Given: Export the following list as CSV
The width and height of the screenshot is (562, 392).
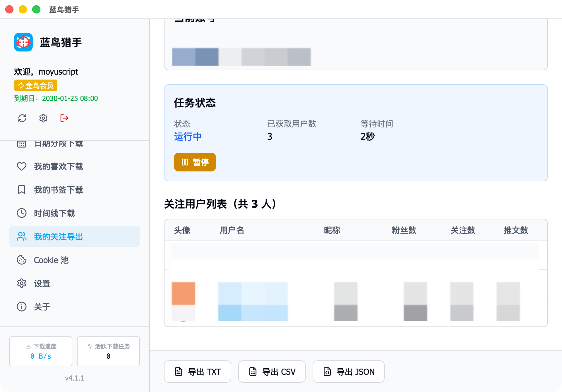Looking at the screenshot, I should pos(272,372).
